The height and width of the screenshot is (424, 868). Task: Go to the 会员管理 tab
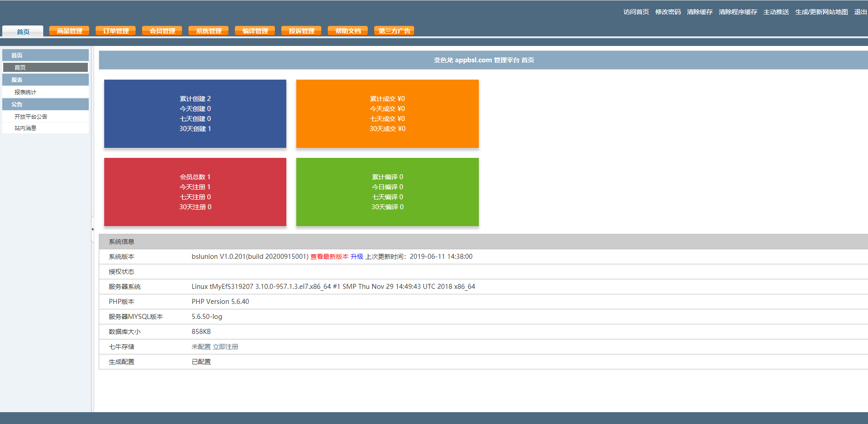[x=162, y=31]
